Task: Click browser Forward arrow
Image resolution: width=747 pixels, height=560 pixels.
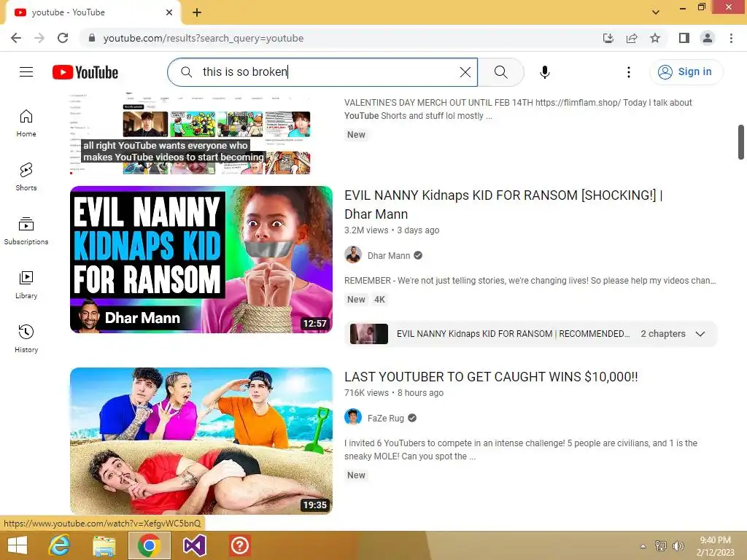Action: (39, 38)
